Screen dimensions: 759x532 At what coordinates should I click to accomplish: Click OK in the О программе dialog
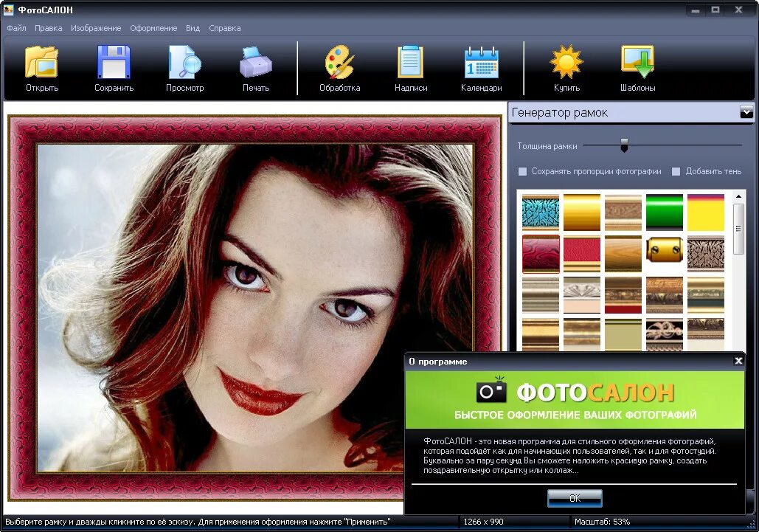click(x=575, y=498)
